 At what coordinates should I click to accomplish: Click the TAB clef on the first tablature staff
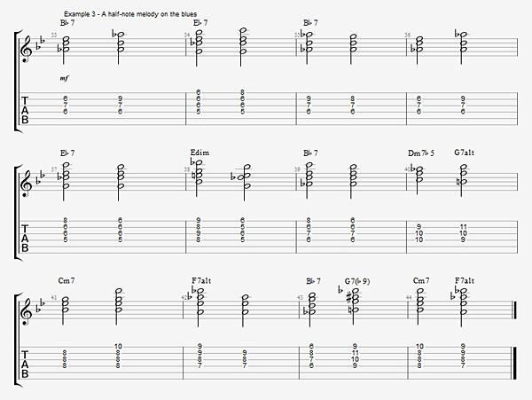[25, 110]
